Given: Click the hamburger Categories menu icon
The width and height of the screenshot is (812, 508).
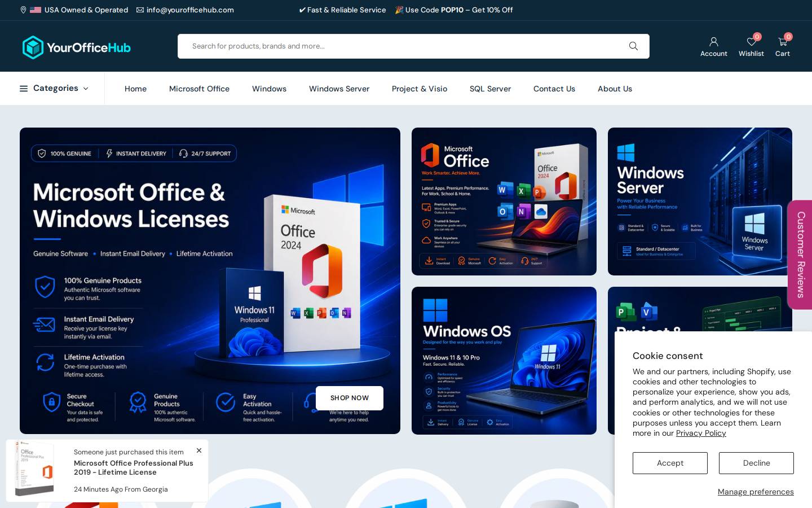Looking at the screenshot, I should click(x=24, y=89).
